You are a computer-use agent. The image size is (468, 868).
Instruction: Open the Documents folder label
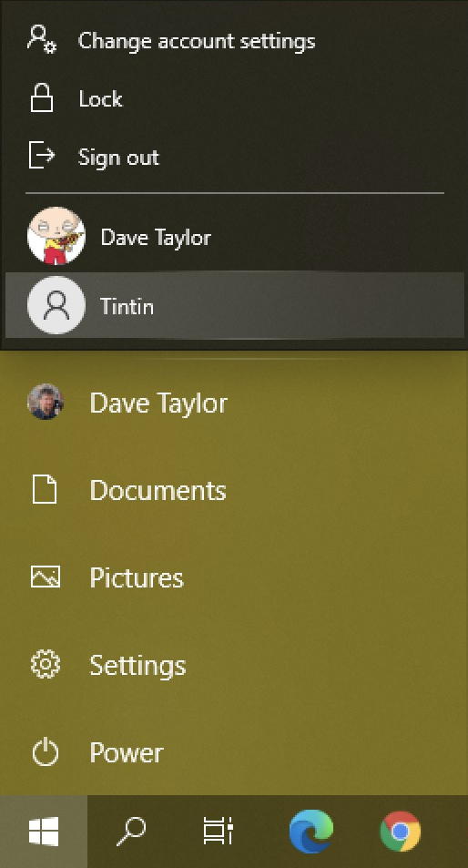tap(158, 490)
